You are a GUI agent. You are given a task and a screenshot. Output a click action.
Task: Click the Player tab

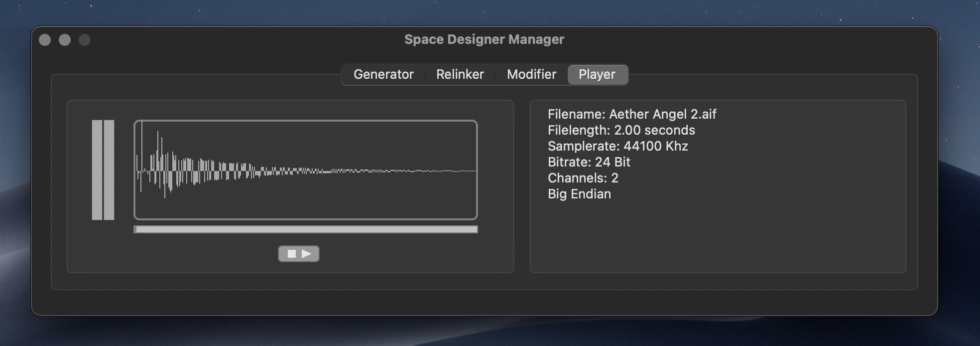pos(597,75)
